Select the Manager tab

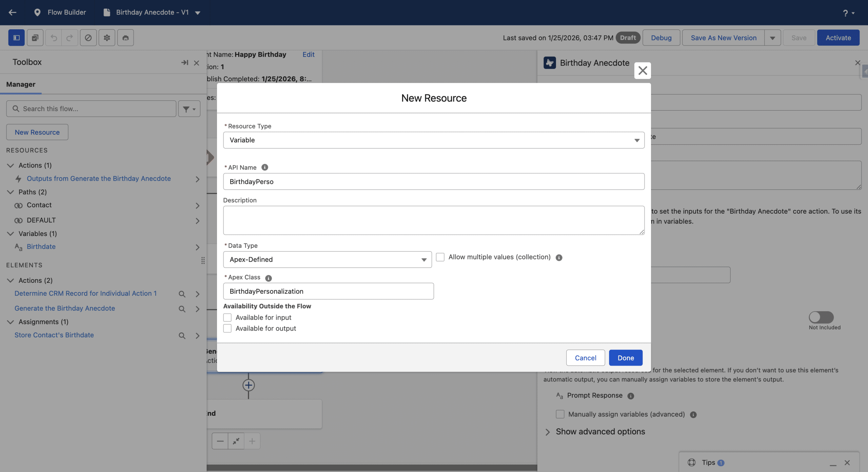21,84
